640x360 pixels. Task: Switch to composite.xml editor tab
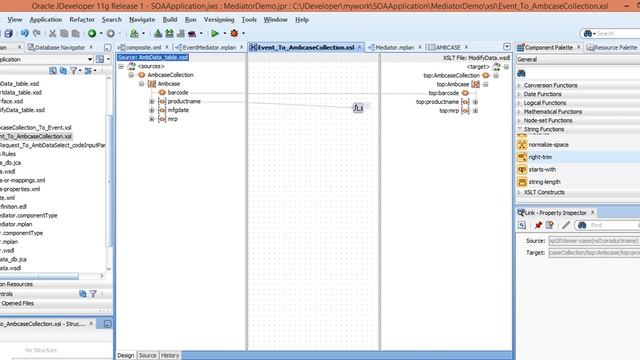click(143, 48)
